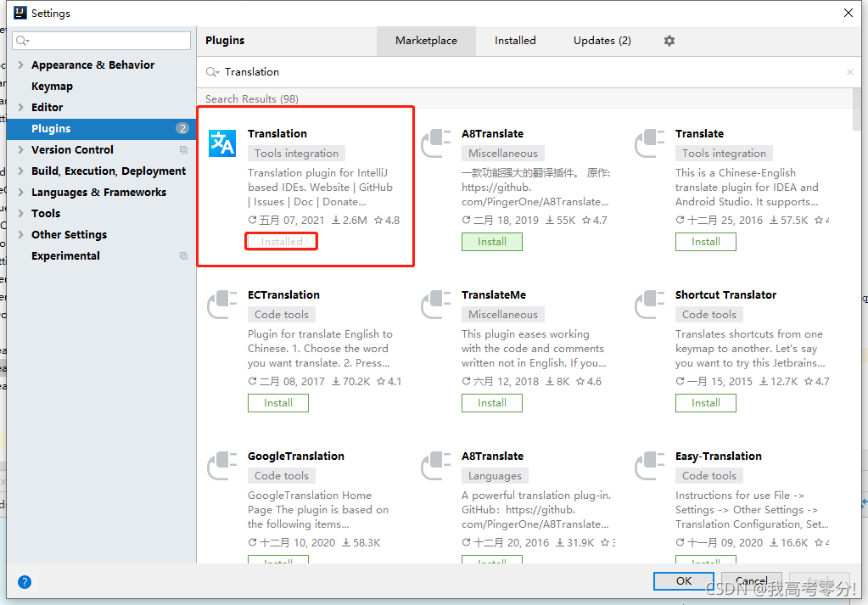This screenshot has width=868, height=605.
Task: Install the first A8Translate plugin (Miscellaneous)
Action: [491, 242]
